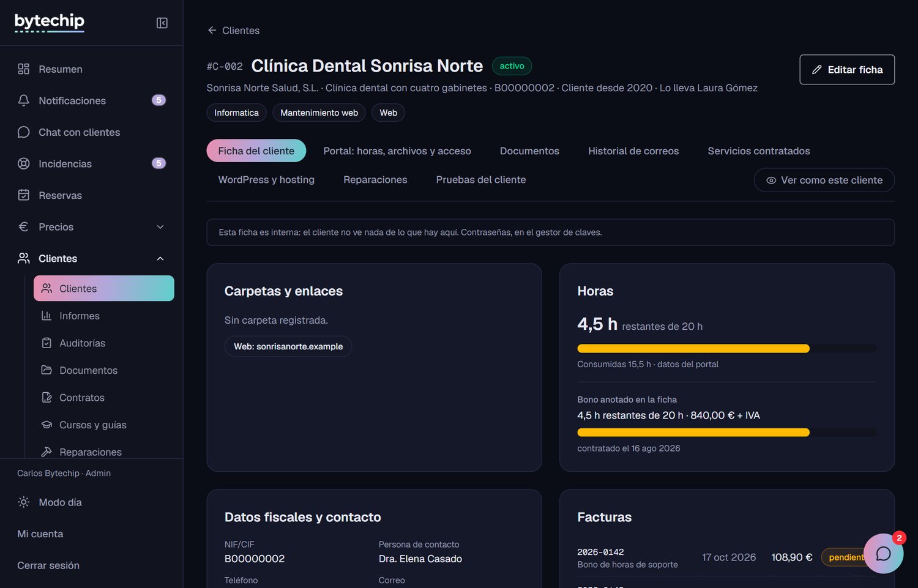
Task: Open Web: sonrisanorte.example link
Action: tap(288, 346)
